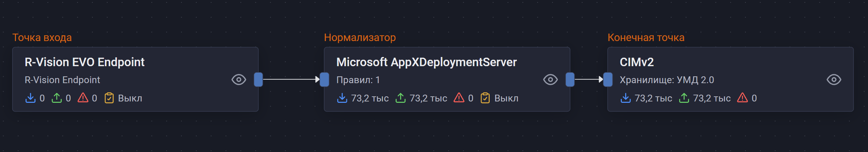
Task: Click incoming download icon on R-Vision EVO Endpoint
Action: click(30, 98)
